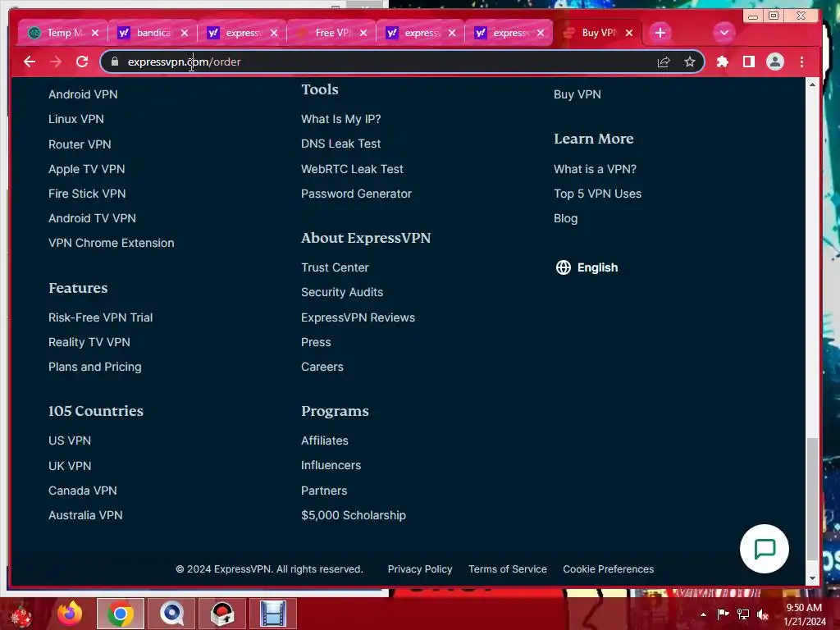
Task: Open a new tab with plus button
Action: (660, 33)
